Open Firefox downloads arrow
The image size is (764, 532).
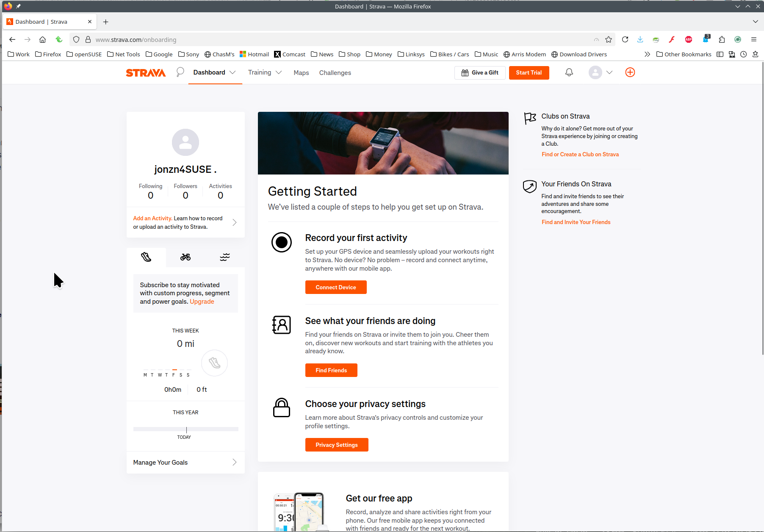tap(640, 39)
